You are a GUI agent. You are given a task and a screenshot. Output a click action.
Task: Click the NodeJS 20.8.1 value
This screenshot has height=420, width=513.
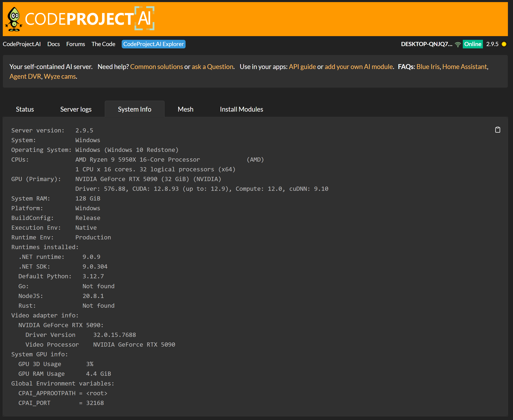pyautogui.click(x=93, y=296)
